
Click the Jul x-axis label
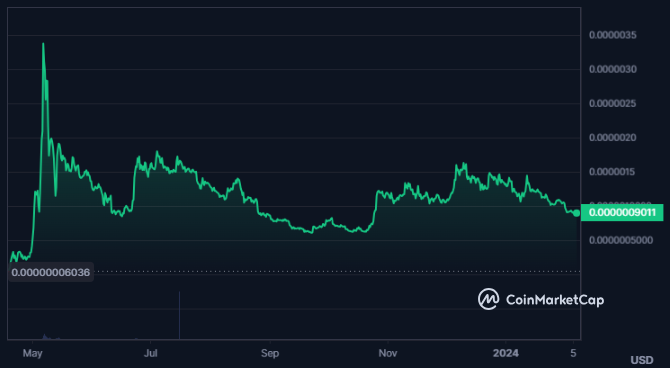pyautogui.click(x=150, y=353)
